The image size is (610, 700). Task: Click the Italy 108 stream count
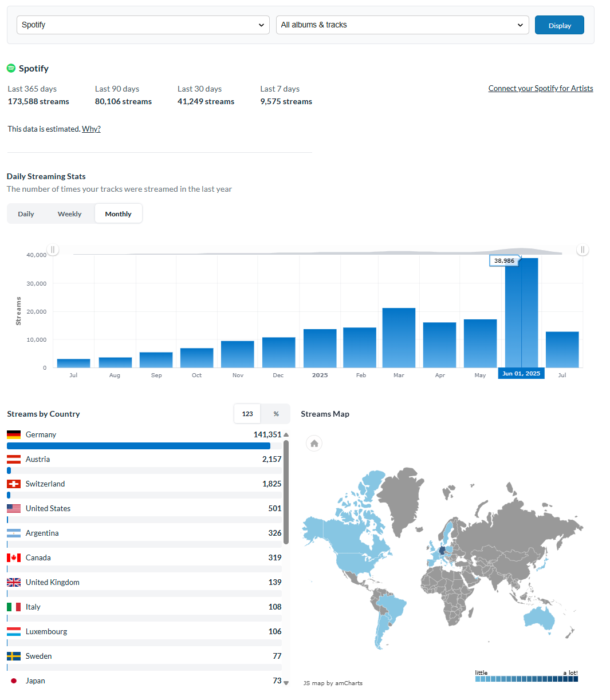(x=275, y=607)
